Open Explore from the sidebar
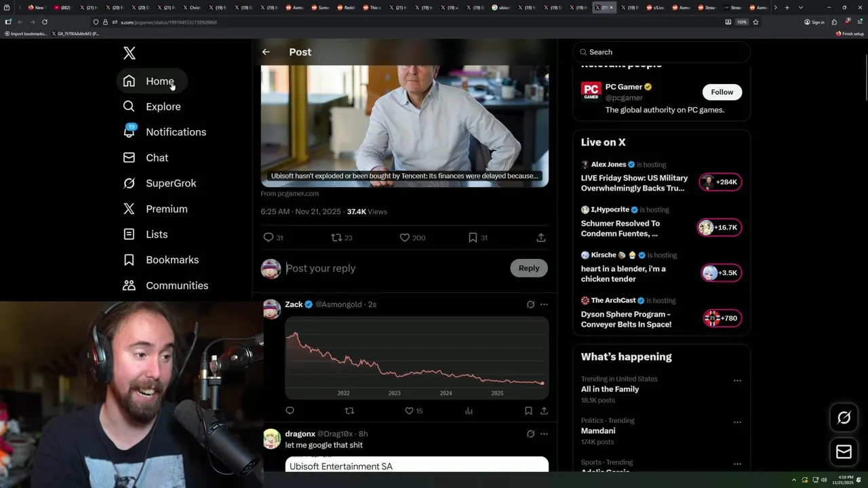 click(153, 106)
